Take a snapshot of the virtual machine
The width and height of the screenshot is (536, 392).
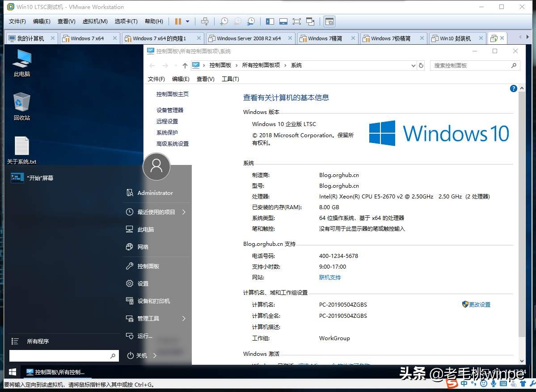click(x=224, y=21)
